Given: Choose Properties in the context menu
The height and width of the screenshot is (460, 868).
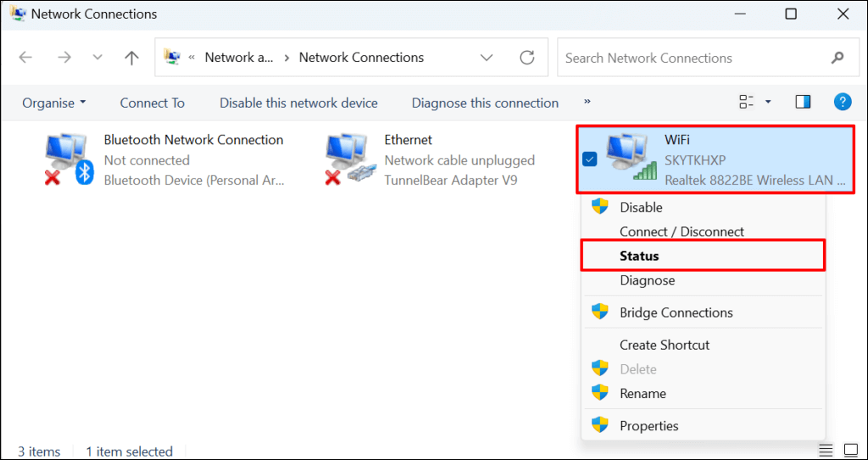Looking at the screenshot, I should point(648,425).
